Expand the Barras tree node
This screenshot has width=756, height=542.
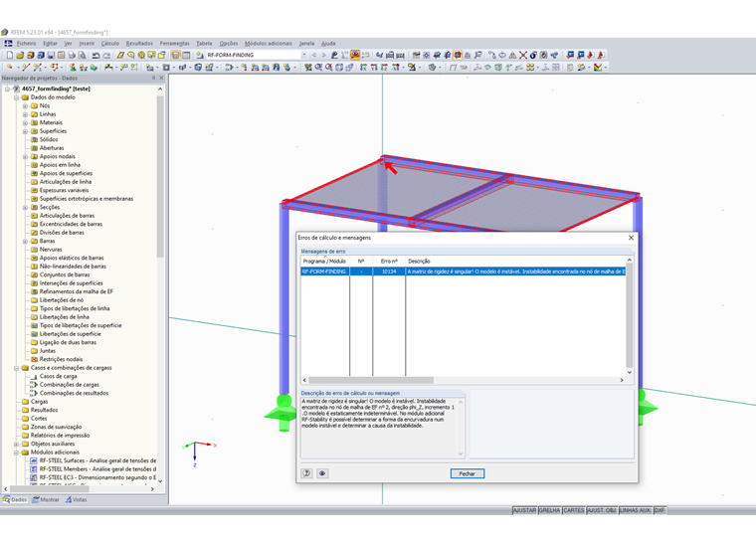click(25, 241)
